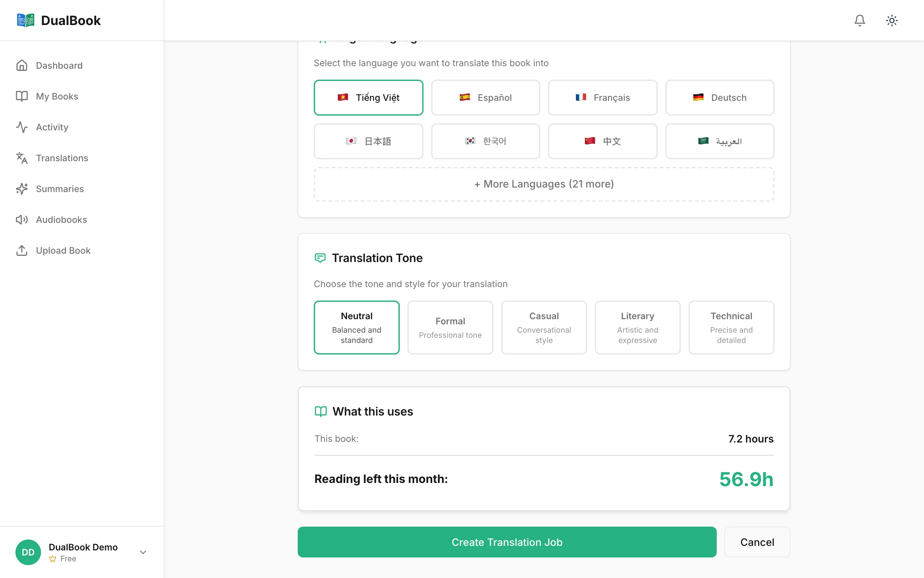The image size is (924, 578).
Task: Open the notifications bell
Action: tap(860, 20)
